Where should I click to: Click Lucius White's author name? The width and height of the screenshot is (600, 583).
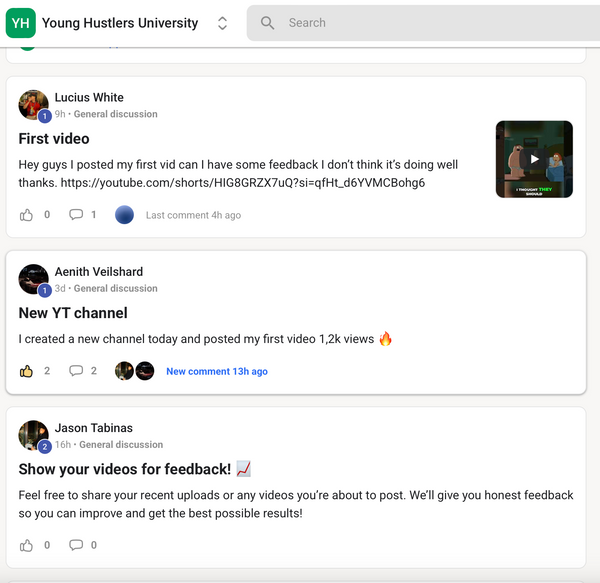pyautogui.click(x=89, y=98)
